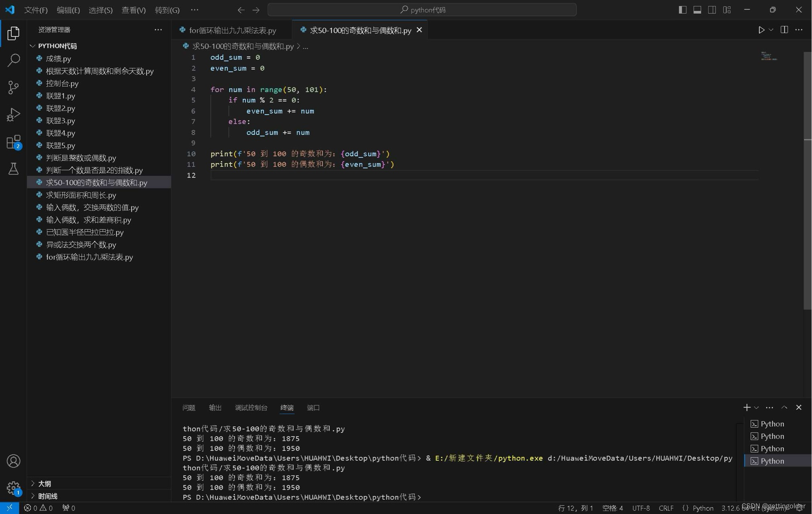Expand the 大纲 outline section

click(x=44, y=484)
